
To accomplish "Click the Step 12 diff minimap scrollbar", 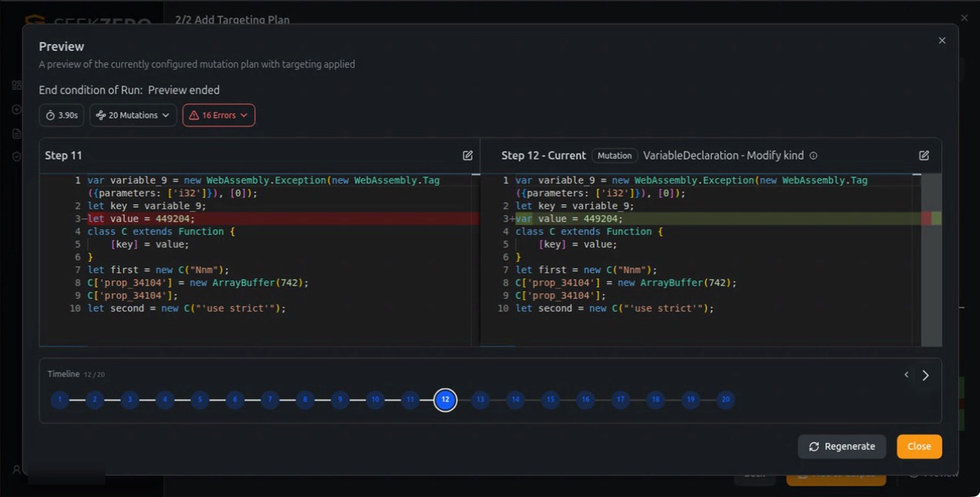I will click(x=931, y=259).
